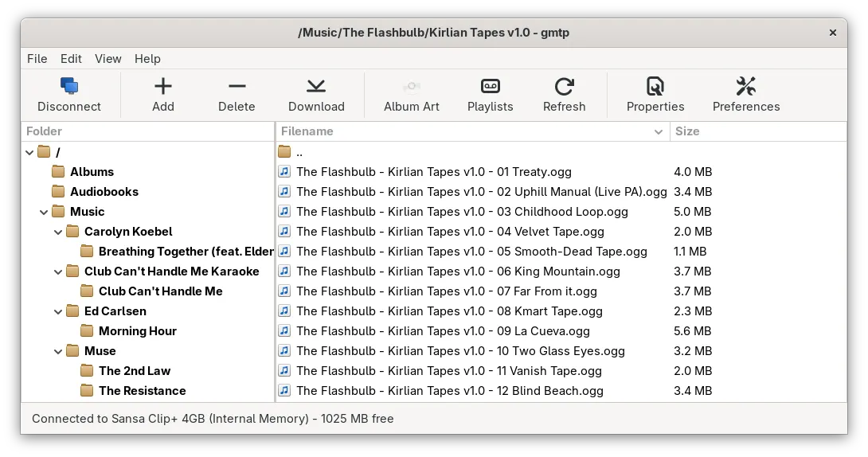Select file 08 Kmart Tape.ogg

(449, 311)
